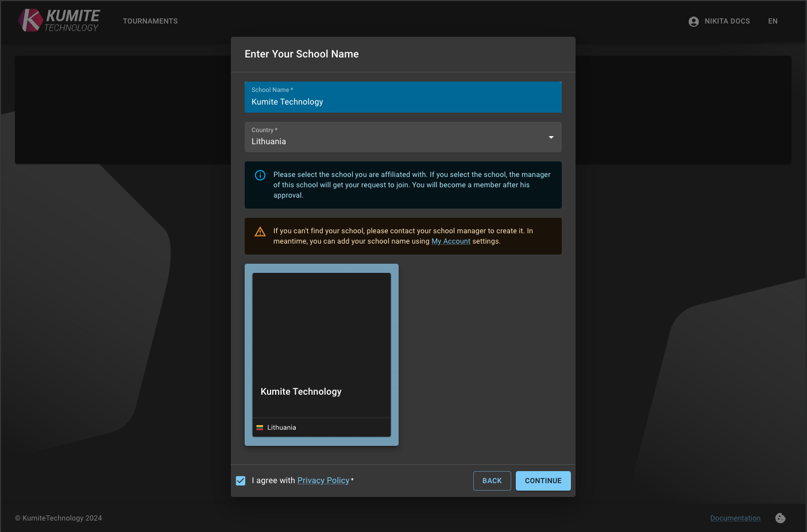
Task: Open the Country field showing Lithuania
Action: click(396, 137)
